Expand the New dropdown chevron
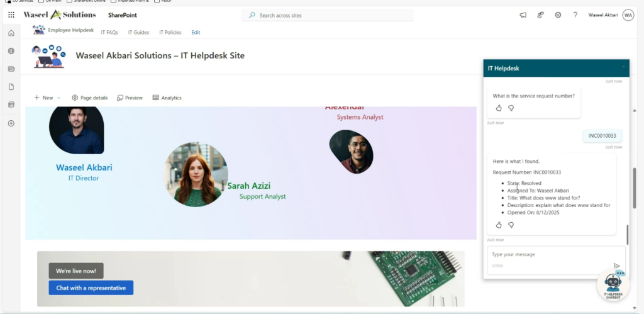The width and height of the screenshot is (644, 314). coord(58,98)
